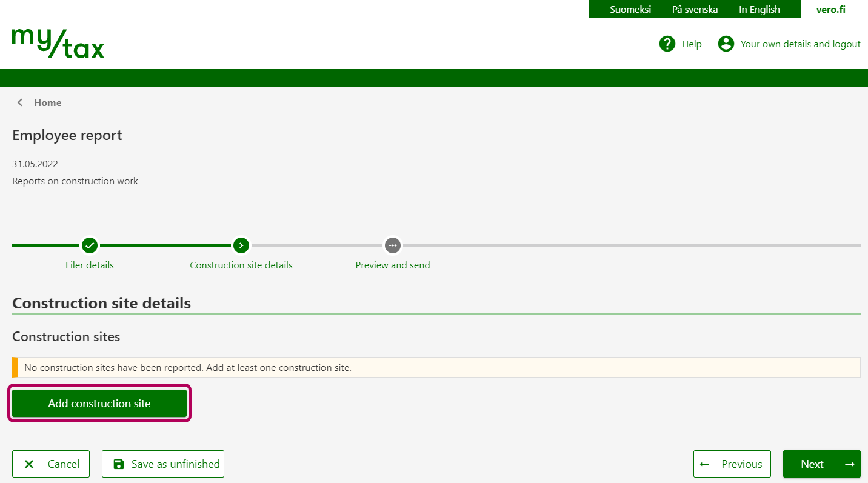Click the back chevron beside Home
This screenshot has height=483, width=868.
[x=20, y=102]
